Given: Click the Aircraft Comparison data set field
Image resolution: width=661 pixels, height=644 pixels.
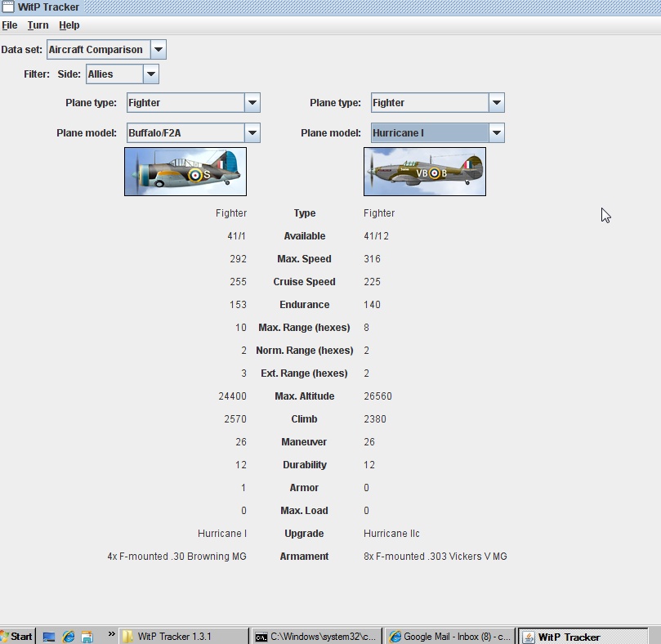Looking at the screenshot, I should point(99,49).
